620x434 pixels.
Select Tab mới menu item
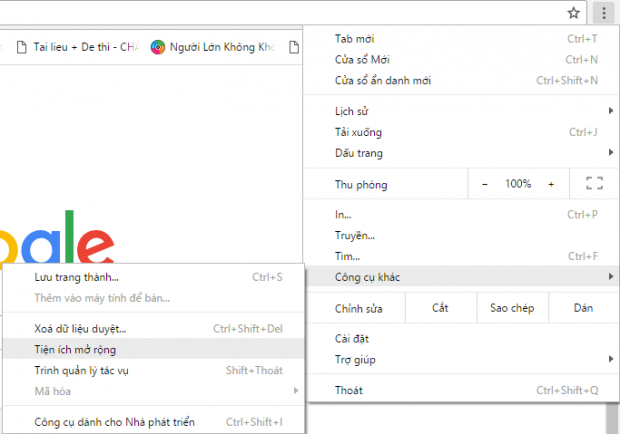[x=462, y=39]
